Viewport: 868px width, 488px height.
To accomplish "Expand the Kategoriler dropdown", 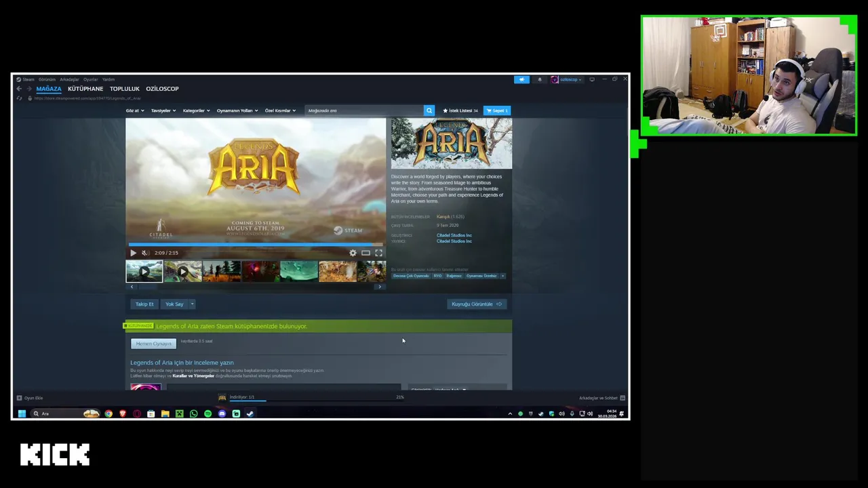I will [196, 110].
